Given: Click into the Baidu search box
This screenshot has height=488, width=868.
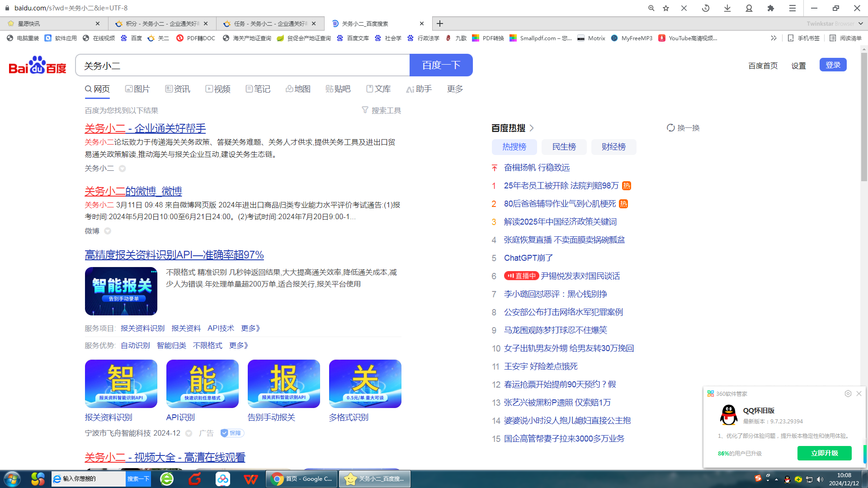Looking at the screenshot, I should click(x=242, y=66).
